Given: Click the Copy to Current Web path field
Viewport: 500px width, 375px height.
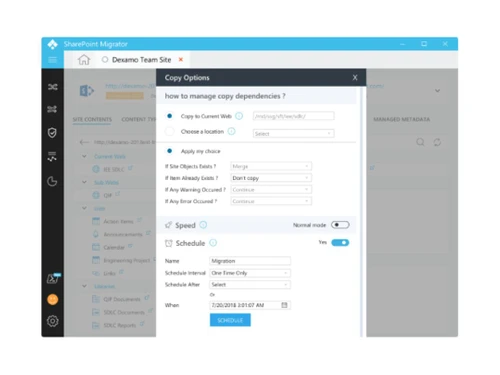Looking at the screenshot, I should tap(293, 116).
